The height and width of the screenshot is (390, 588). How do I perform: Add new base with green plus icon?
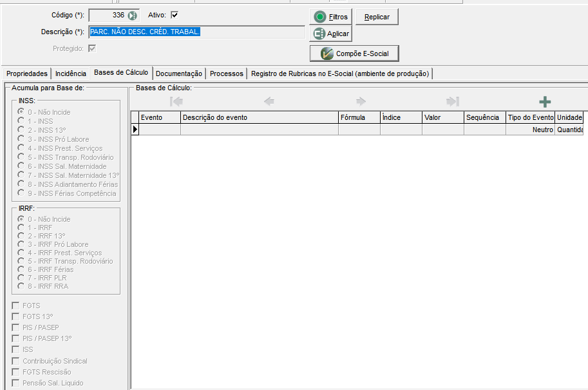(x=545, y=102)
